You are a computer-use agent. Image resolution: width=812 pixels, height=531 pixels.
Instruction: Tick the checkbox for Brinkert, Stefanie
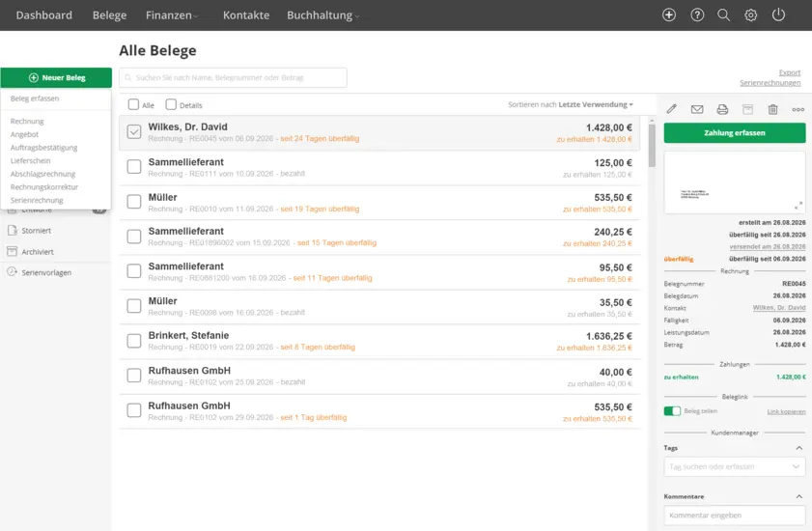[x=134, y=341]
